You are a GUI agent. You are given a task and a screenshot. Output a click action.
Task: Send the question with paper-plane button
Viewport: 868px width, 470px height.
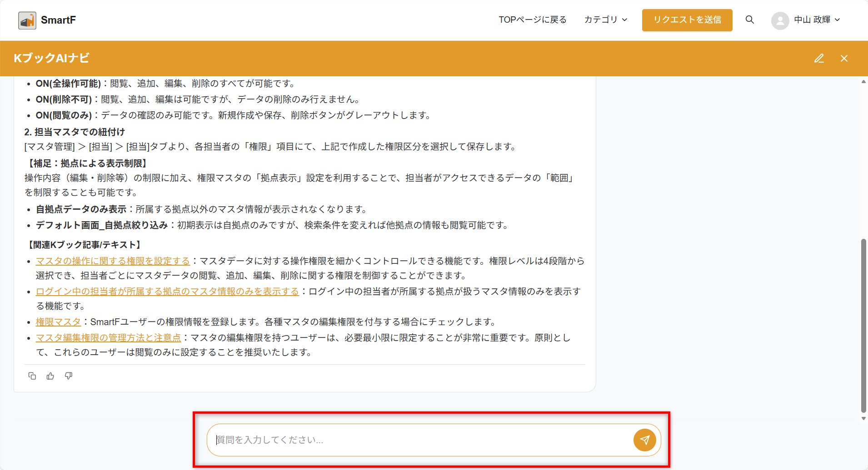pyautogui.click(x=644, y=440)
